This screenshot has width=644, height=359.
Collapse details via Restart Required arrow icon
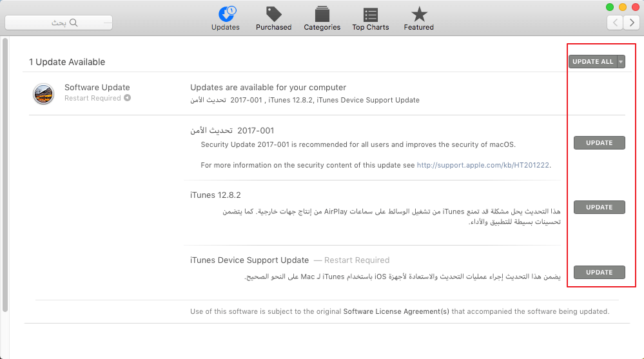[128, 98]
